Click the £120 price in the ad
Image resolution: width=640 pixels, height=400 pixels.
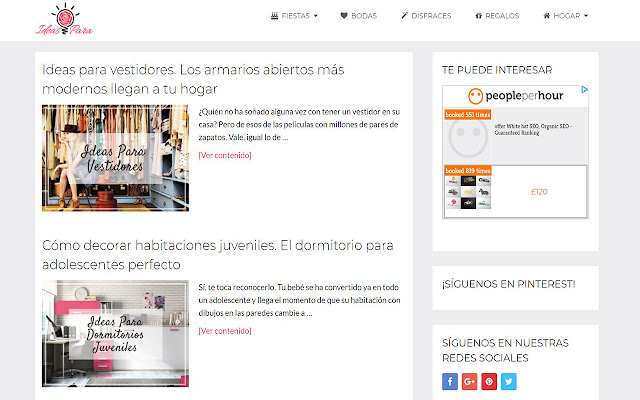point(539,192)
